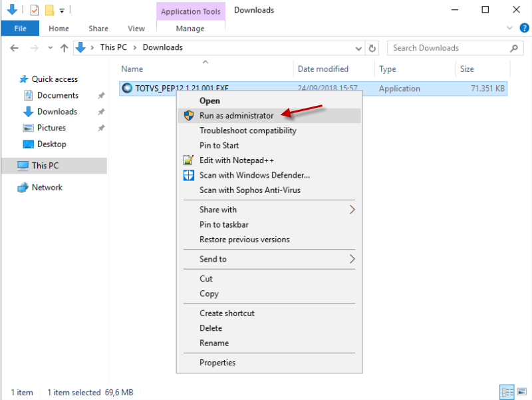Screen dimensions: 532x400
Task: Expand the ribbon with the chevron
Action: point(509,28)
